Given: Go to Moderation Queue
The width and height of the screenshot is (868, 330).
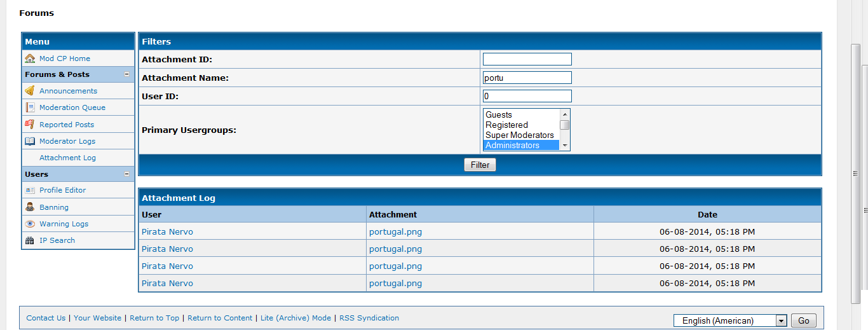Looking at the screenshot, I should coord(72,107).
